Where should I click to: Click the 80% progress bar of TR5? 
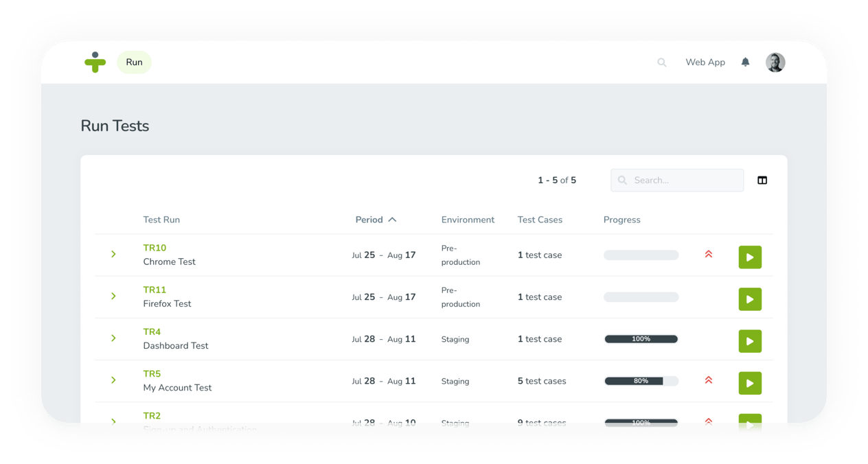click(641, 380)
